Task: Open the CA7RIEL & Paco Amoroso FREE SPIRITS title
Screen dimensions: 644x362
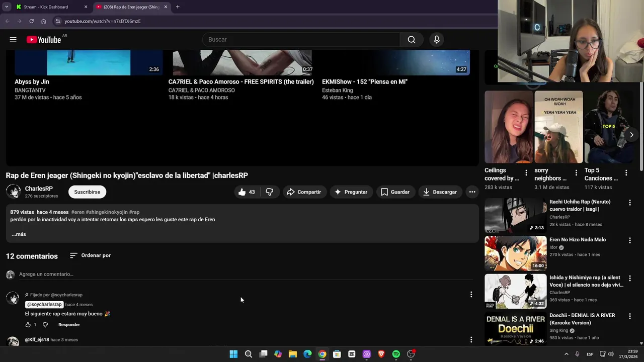Action: (241, 81)
